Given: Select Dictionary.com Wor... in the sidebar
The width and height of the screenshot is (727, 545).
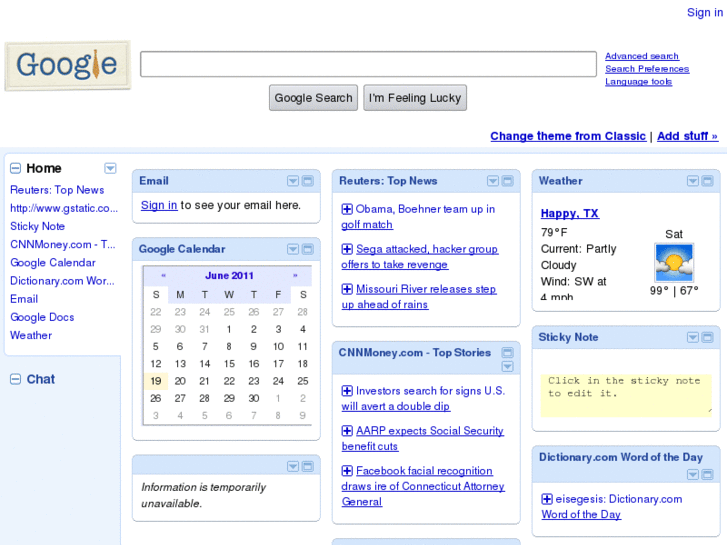Looking at the screenshot, I should 62,281.
